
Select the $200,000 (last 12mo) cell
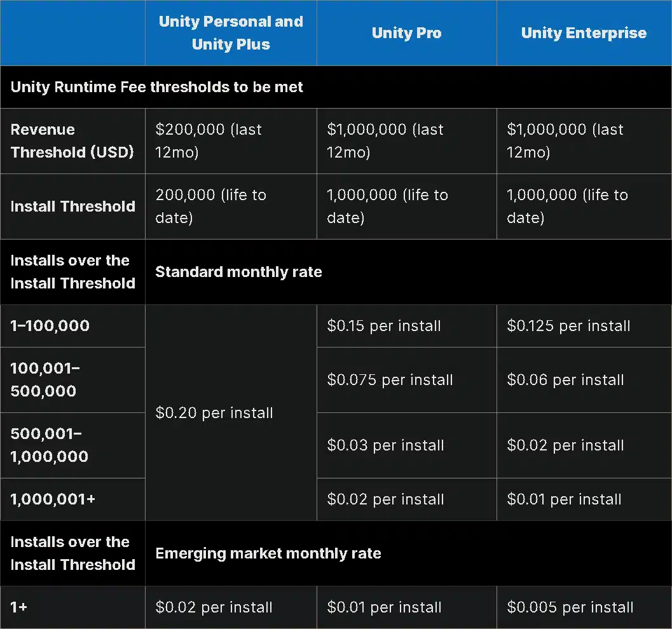(x=231, y=141)
